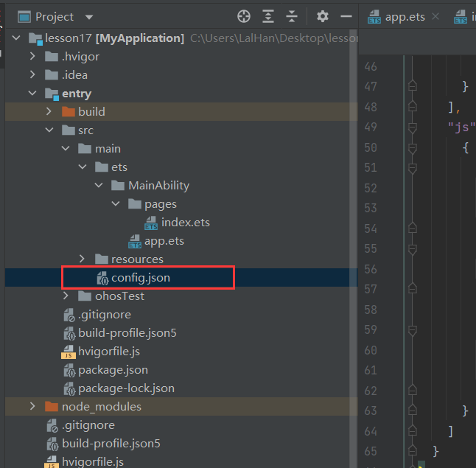This screenshot has width=476, height=468.
Task: Expand the .hvigor folder
Action: click(x=32, y=56)
